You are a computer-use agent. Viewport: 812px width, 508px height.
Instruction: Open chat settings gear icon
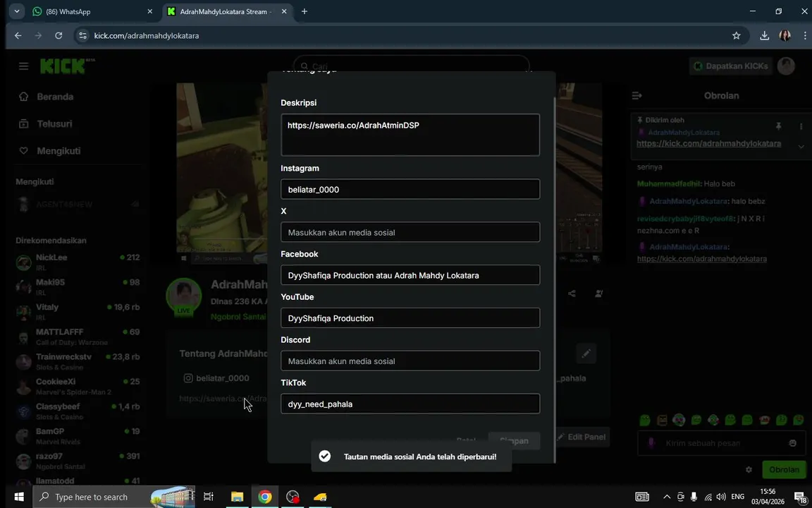pyautogui.click(x=749, y=470)
